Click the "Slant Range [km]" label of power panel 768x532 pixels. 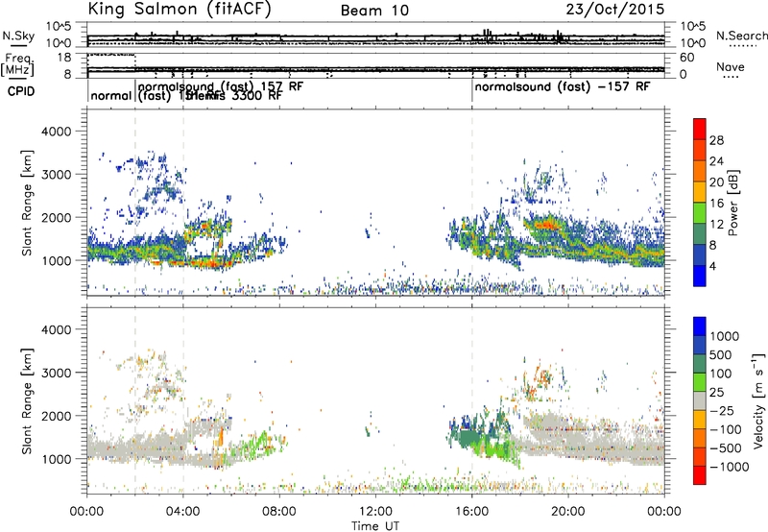coord(27,203)
